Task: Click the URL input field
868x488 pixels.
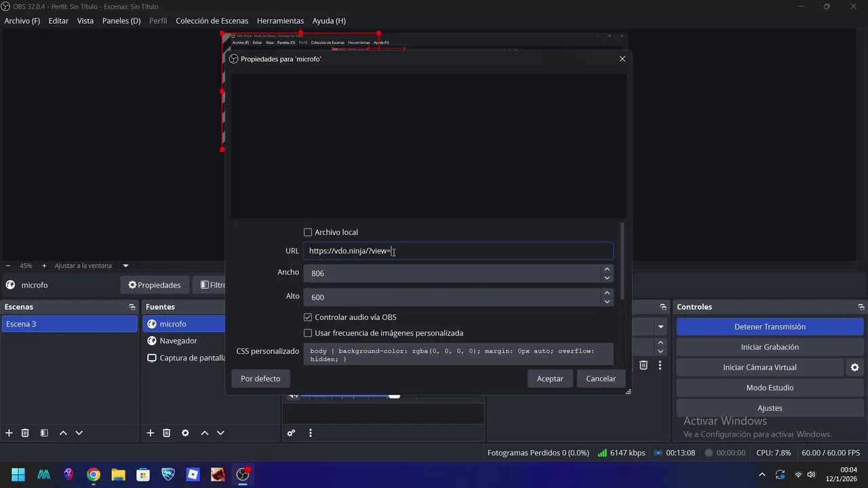Action: [458, 251]
